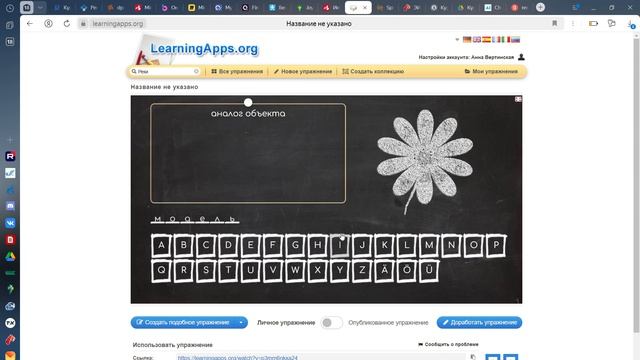Viewport: 640px width, 360px height.
Task: Open Мои упражнения in the site menu
Action: (491, 71)
